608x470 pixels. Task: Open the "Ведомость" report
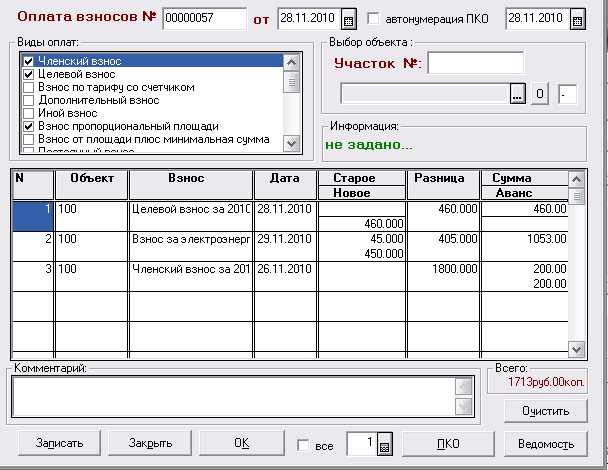(x=545, y=444)
